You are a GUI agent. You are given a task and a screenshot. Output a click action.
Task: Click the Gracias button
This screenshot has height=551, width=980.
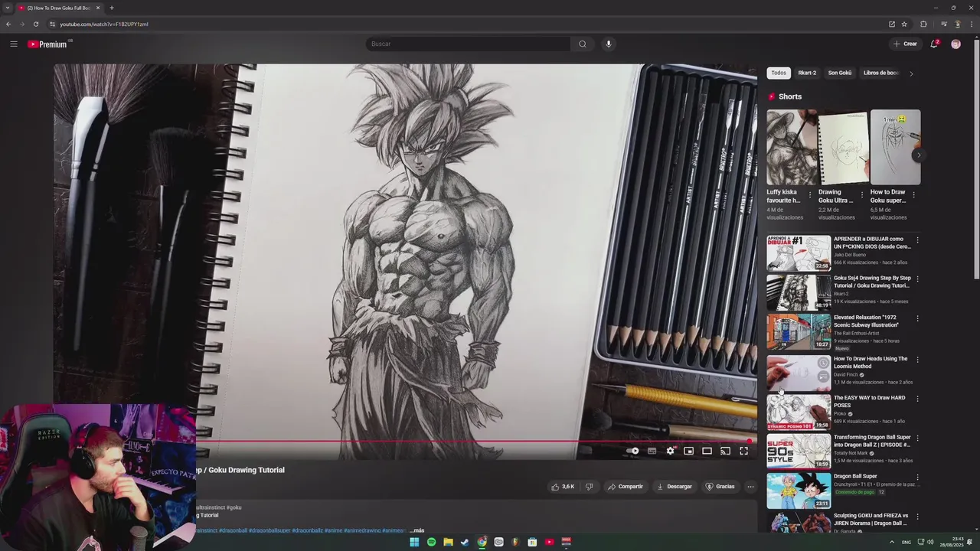[x=720, y=487]
